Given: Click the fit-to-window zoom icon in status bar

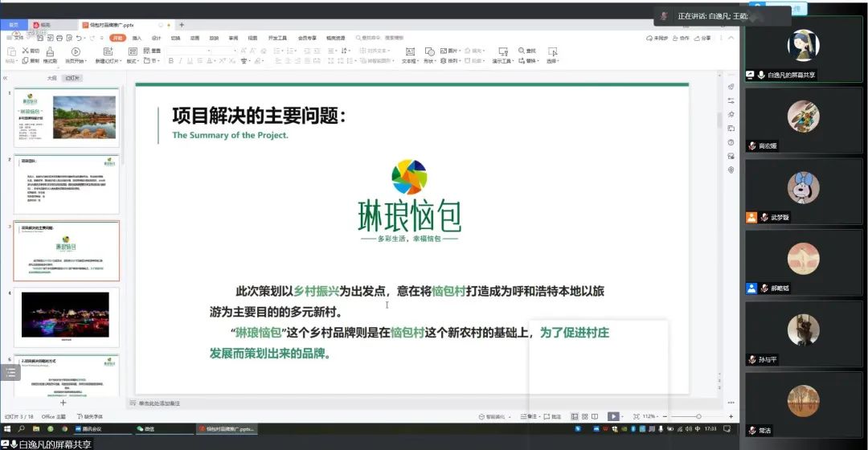Looking at the screenshot, I should pyautogui.click(x=636, y=416).
